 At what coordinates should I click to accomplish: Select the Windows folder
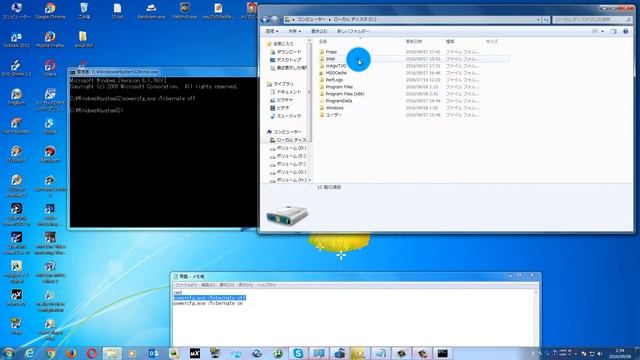(x=334, y=107)
